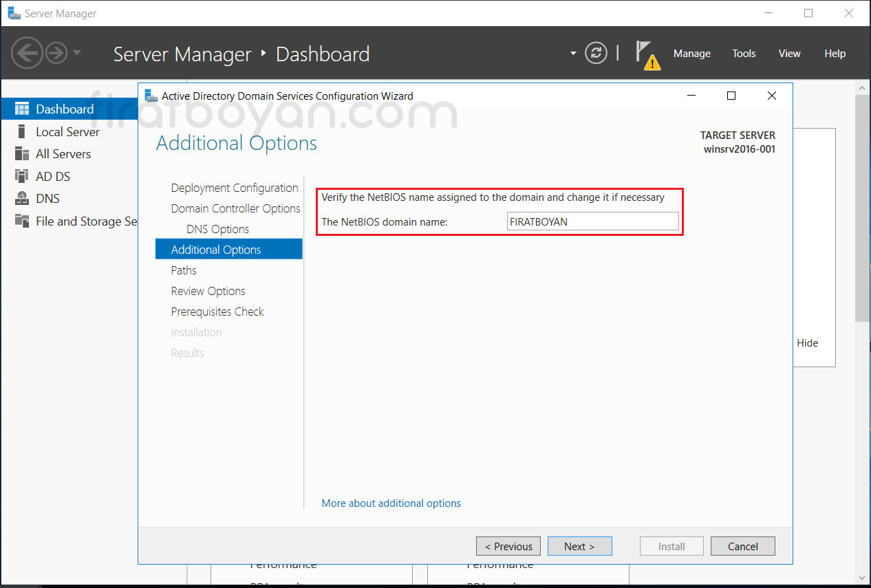Click the Dashboard breadcrumb in header
Image resolution: width=871 pixels, height=588 pixels.
click(323, 54)
